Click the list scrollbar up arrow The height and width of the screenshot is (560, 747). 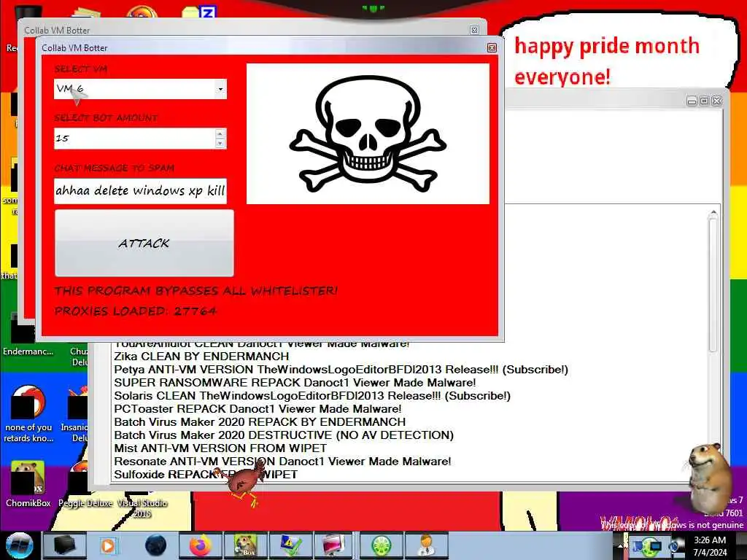click(x=713, y=212)
